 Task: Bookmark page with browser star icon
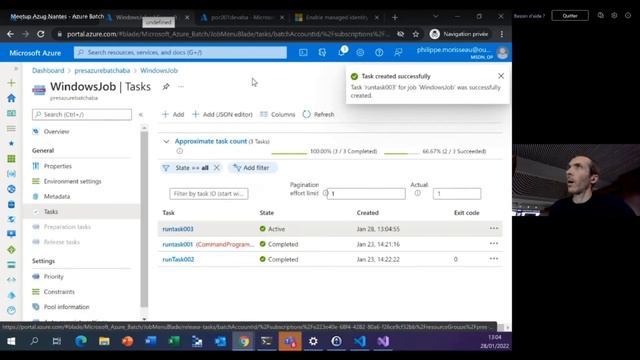tap(416, 34)
